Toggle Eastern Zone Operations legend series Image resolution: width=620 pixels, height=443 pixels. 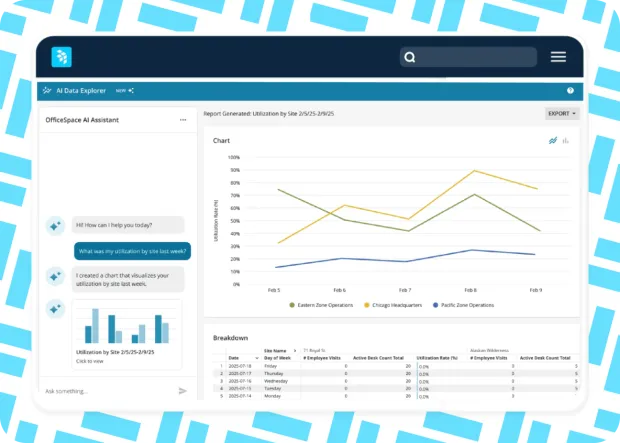[x=322, y=304]
